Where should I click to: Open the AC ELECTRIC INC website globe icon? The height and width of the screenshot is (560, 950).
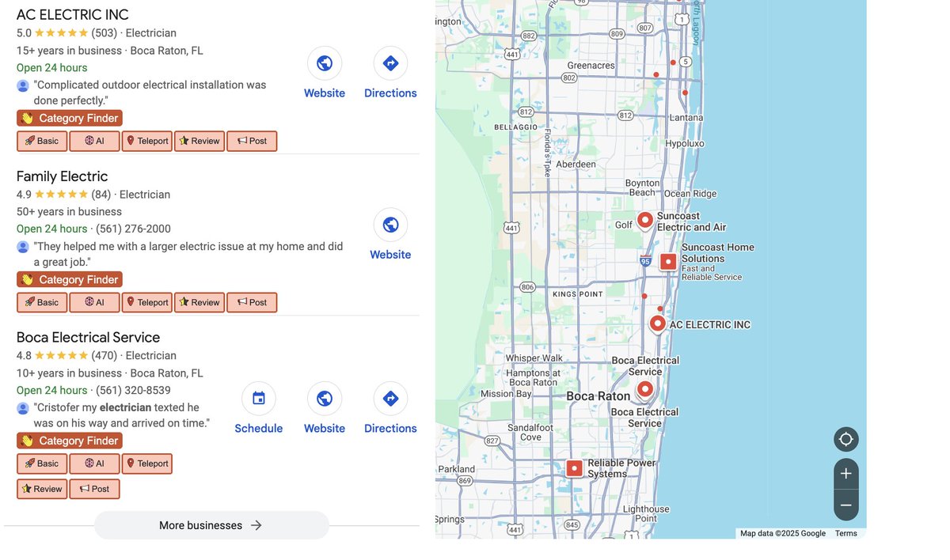(x=325, y=63)
